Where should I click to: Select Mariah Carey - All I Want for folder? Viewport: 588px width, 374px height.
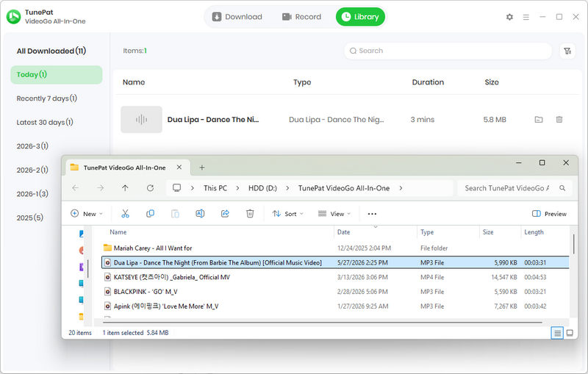point(336,248)
